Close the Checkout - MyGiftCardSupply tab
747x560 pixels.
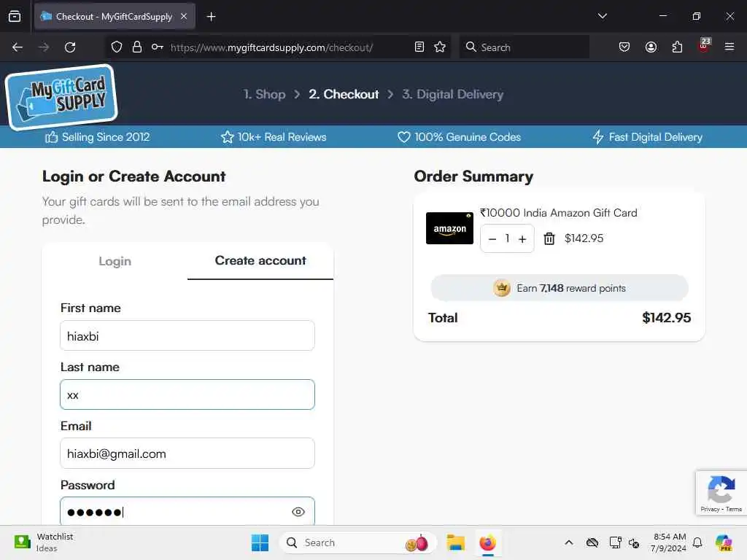(184, 16)
